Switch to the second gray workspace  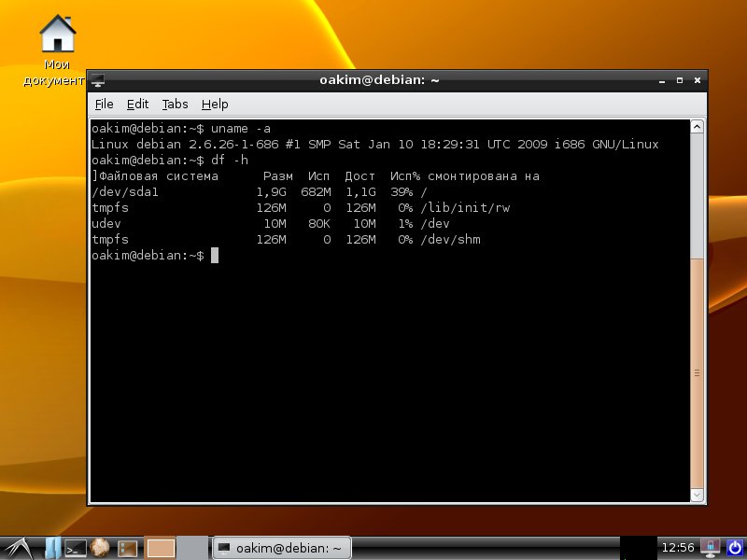pyautogui.click(x=192, y=548)
